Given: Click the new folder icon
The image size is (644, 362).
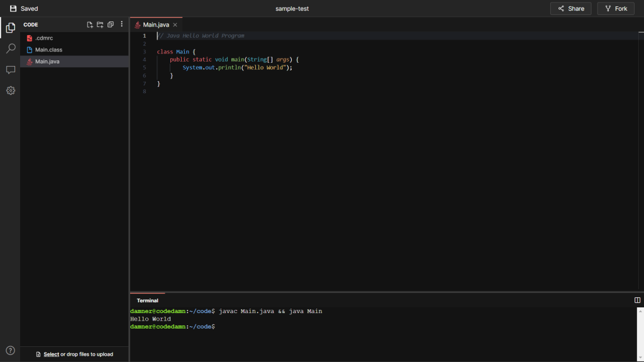Looking at the screenshot, I should (100, 25).
